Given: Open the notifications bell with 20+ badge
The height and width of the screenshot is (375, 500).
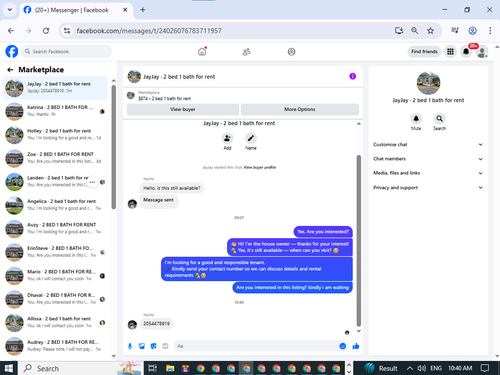Looking at the screenshot, I should click(466, 52).
